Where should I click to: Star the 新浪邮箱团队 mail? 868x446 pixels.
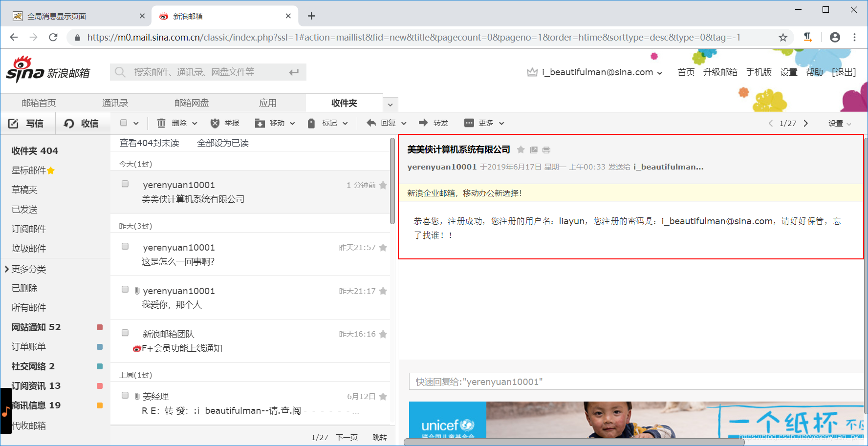pyautogui.click(x=383, y=334)
